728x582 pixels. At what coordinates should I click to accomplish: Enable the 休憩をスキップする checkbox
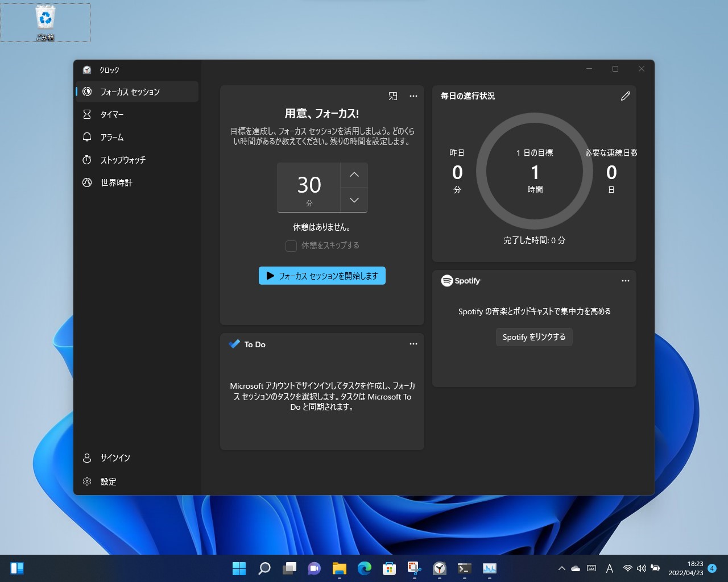pos(291,246)
